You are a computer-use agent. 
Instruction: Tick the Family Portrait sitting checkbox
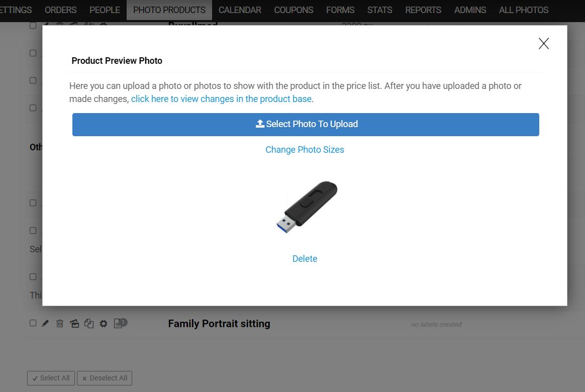coord(33,323)
